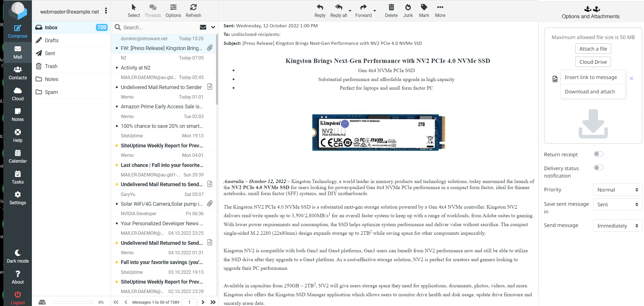Click the Select toolbar tool
The height and width of the screenshot is (306, 644).
click(134, 11)
